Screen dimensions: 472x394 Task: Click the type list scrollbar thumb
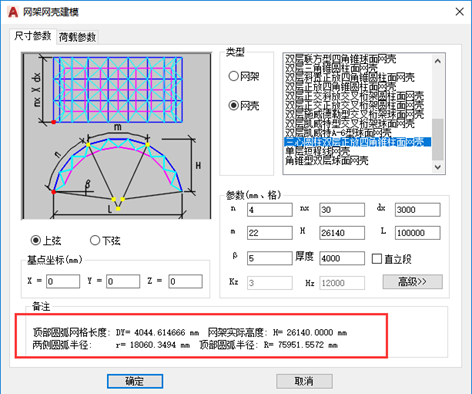(438, 139)
